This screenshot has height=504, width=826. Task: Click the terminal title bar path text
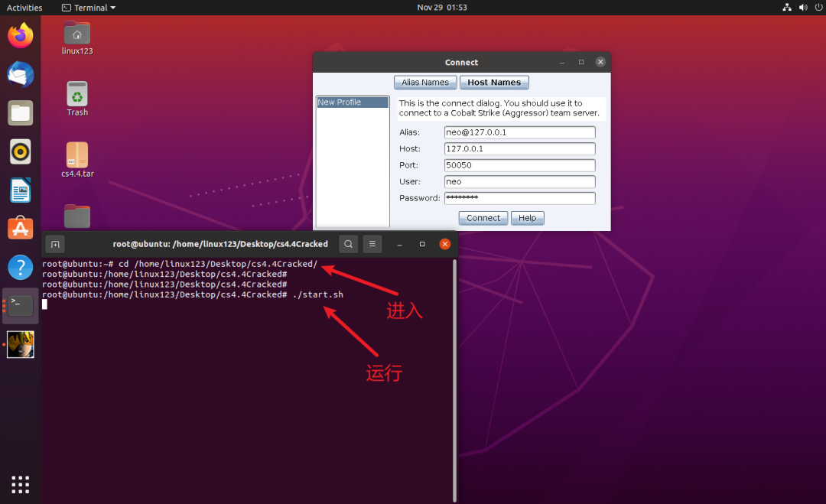[220, 244]
